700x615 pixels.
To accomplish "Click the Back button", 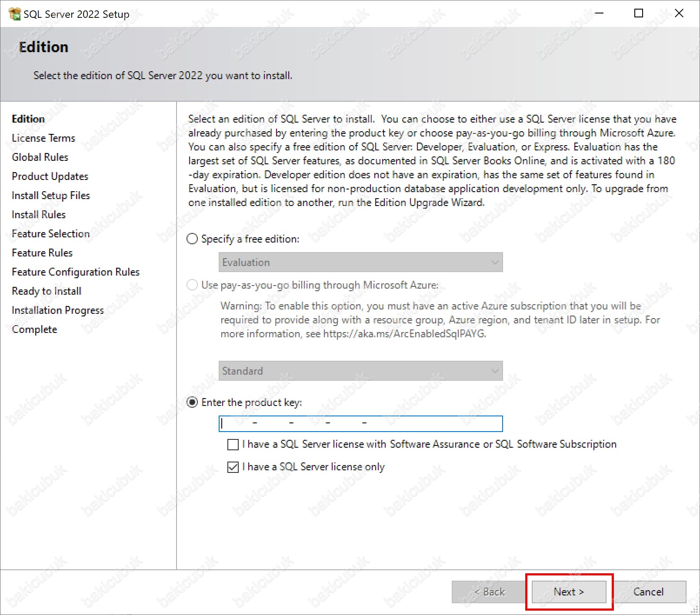I will (x=490, y=592).
